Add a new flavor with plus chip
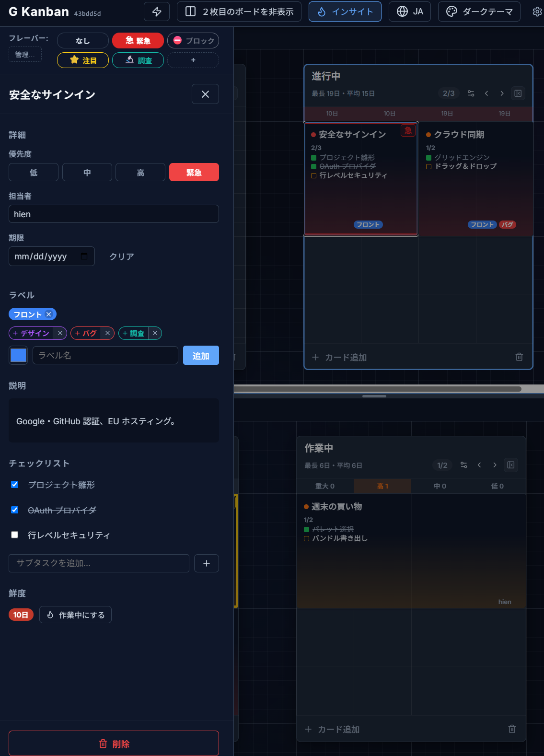The image size is (544, 756). tap(193, 60)
